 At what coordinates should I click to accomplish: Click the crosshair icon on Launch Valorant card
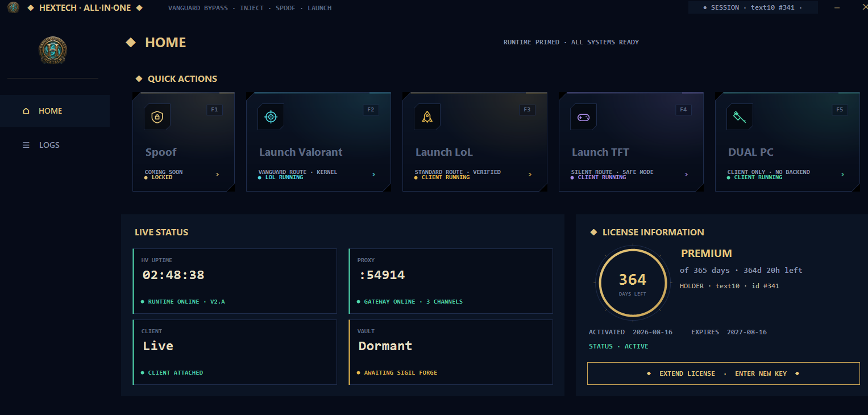[x=271, y=117]
